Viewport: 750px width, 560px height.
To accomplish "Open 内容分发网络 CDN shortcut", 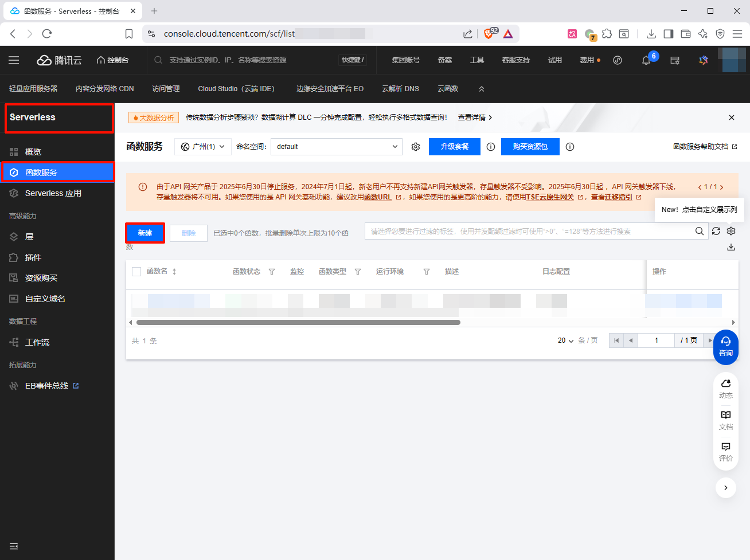I will point(105,89).
